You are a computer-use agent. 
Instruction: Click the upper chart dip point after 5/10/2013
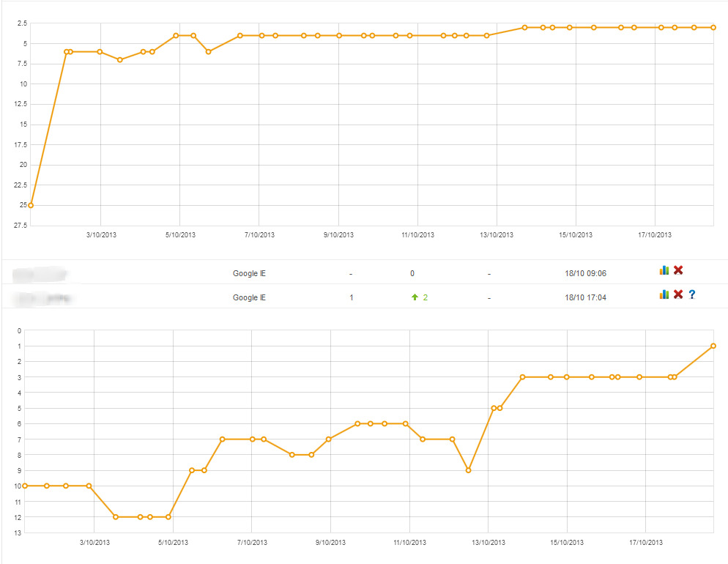pos(209,51)
